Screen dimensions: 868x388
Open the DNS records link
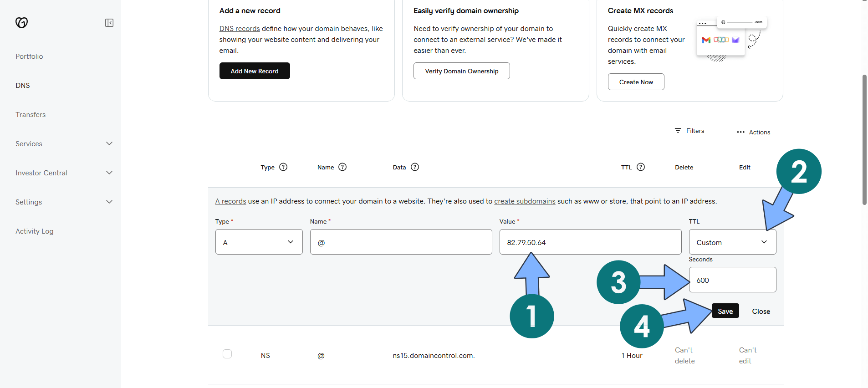click(240, 29)
